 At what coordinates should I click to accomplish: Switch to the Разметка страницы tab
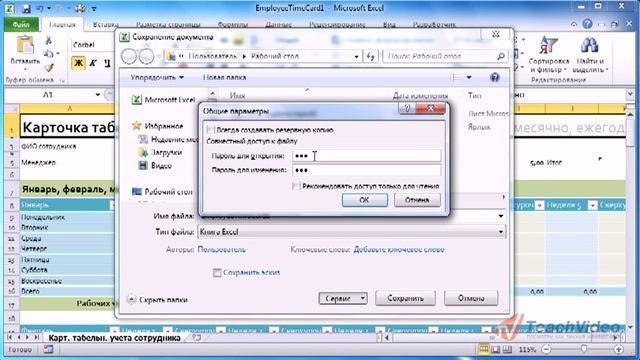pyautogui.click(x=168, y=24)
